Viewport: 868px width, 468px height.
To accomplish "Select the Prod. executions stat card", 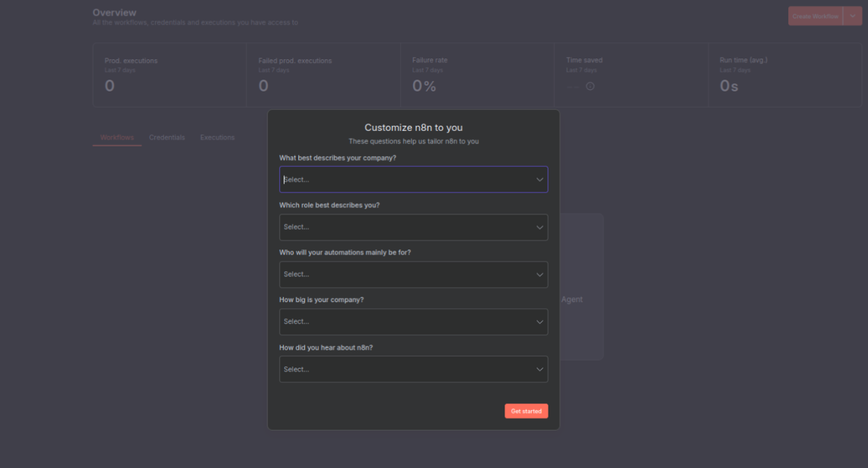I will coord(170,75).
